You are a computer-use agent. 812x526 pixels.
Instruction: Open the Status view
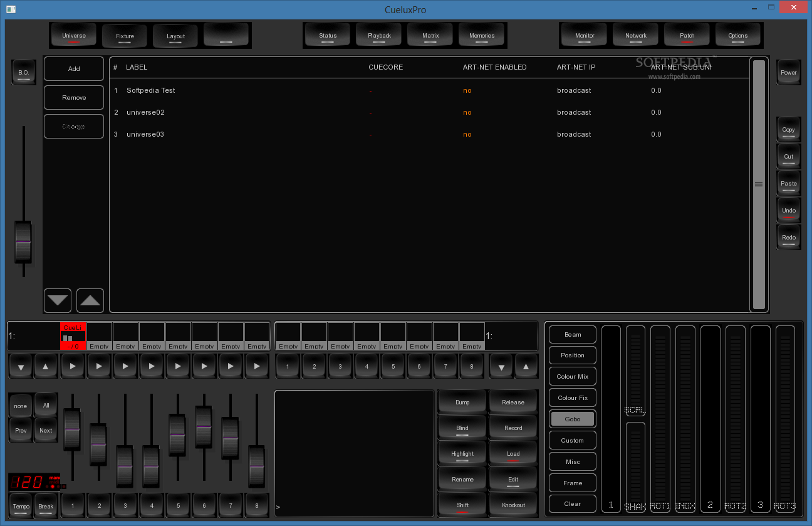click(328, 35)
